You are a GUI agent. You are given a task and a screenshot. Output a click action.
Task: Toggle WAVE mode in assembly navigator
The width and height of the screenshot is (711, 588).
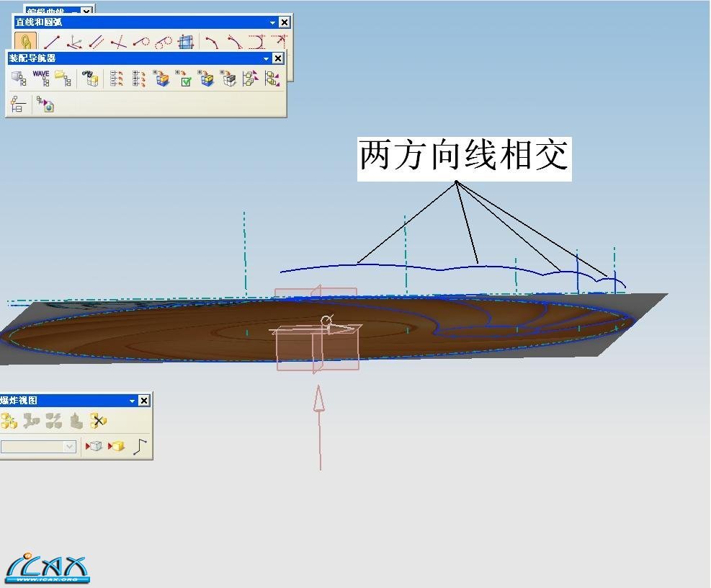(x=41, y=79)
